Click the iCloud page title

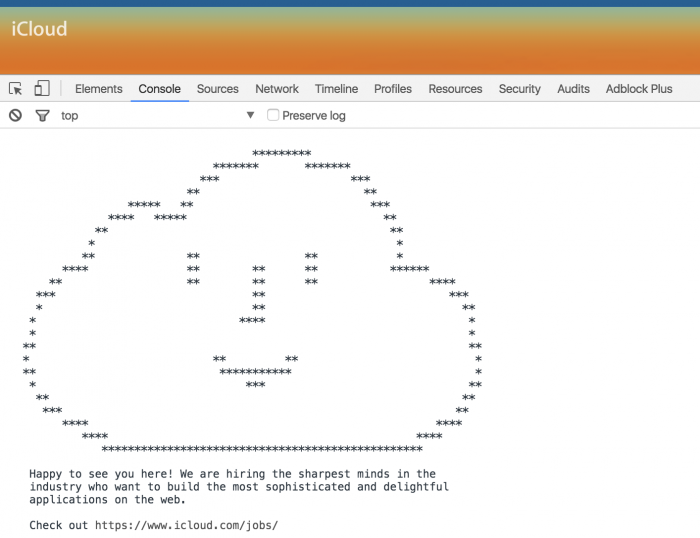coord(39,29)
